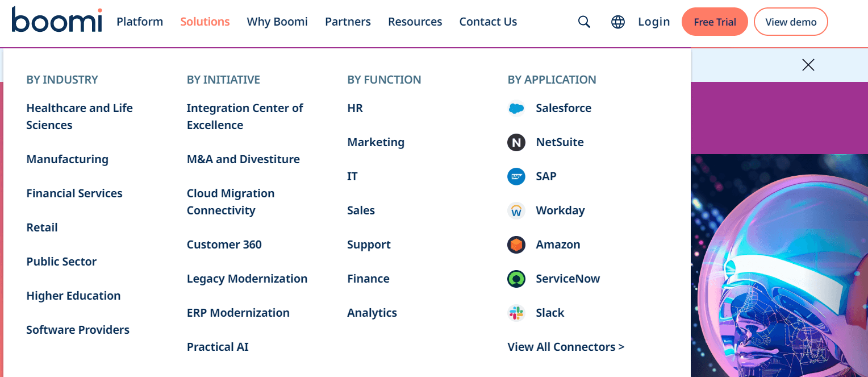Image resolution: width=868 pixels, height=377 pixels.
Task: Click the Slack text link
Action: click(550, 313)
